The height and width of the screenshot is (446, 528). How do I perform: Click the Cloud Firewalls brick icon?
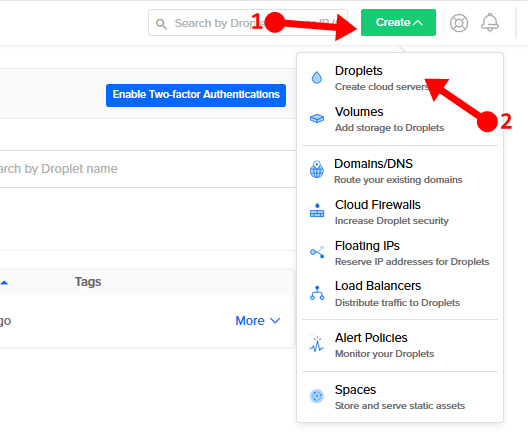coord(317,210)
